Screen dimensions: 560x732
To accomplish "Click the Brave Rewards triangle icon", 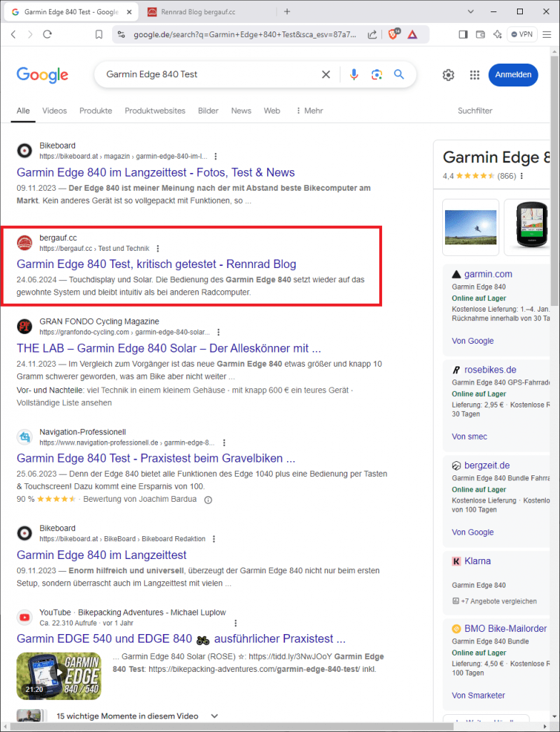I will [x=413, y=34].
